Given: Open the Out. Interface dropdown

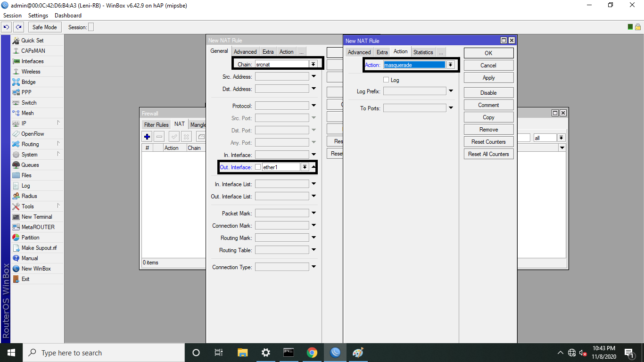Looking at the screenshot, I should point(305,167).
